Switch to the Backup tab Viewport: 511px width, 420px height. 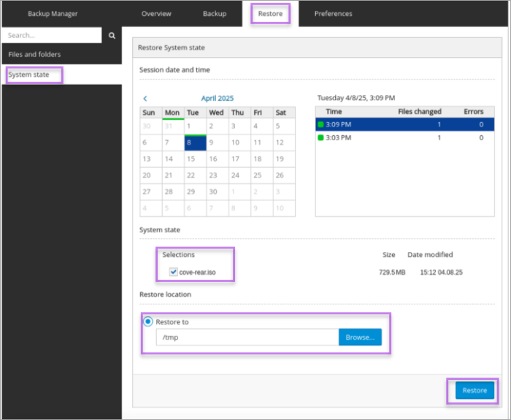point(214,14)
